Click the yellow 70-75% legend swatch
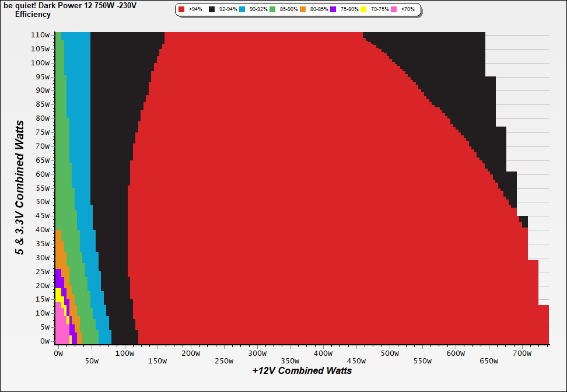 click(364, 9)
